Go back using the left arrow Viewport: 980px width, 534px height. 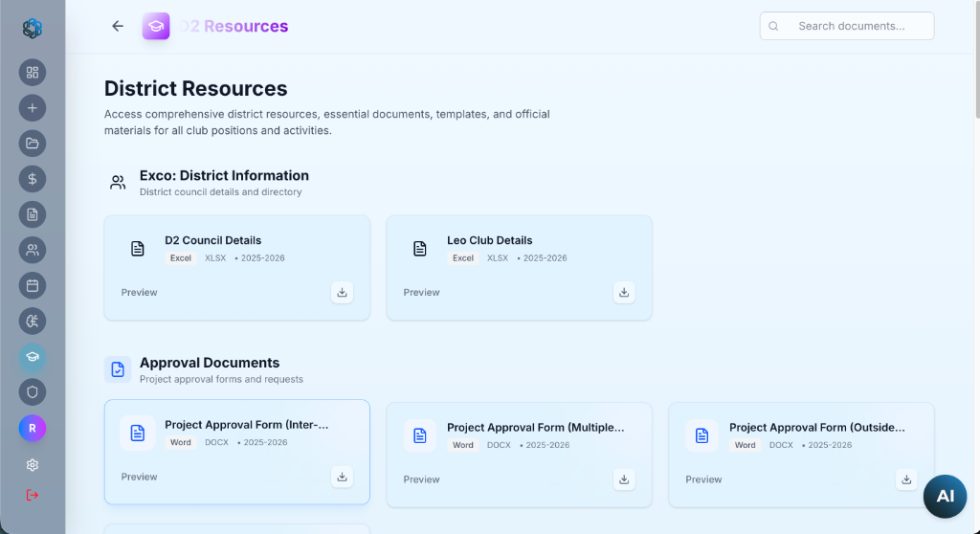(x=118, y=26)
